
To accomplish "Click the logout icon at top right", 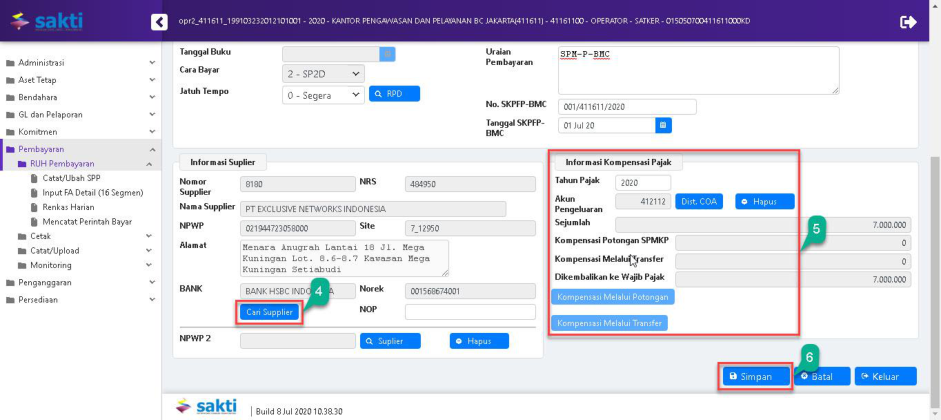I will (908, 21).
